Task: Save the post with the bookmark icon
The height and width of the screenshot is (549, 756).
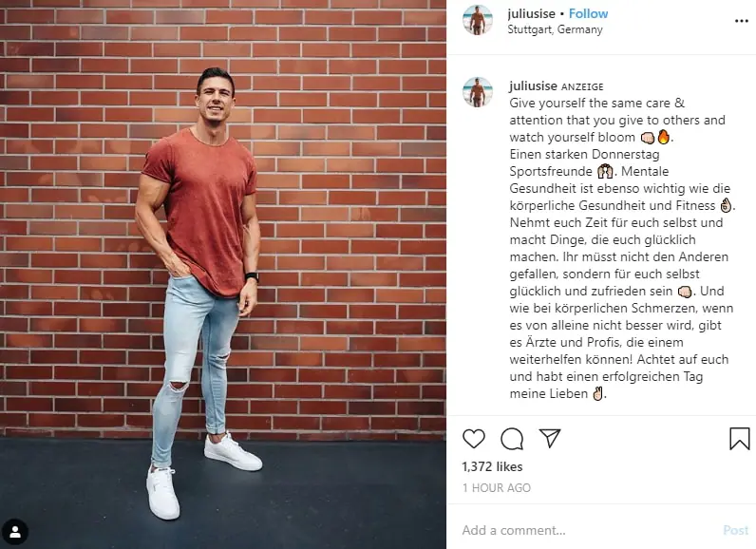Action: tap(739, 439)
